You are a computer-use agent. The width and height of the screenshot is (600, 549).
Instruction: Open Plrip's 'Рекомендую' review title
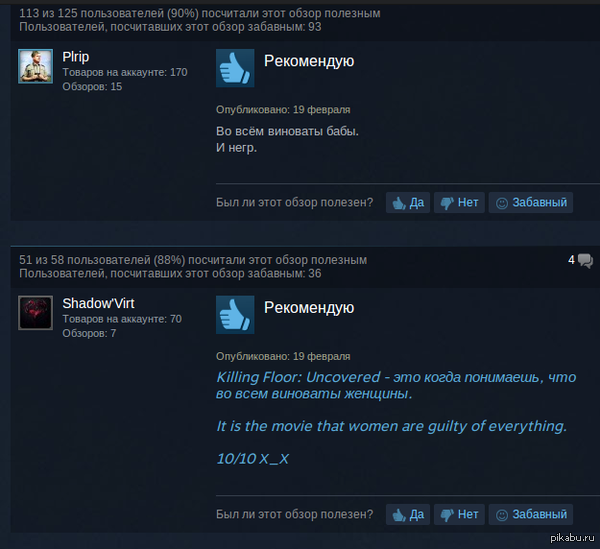pyautogui.click(x=309, y=61)
